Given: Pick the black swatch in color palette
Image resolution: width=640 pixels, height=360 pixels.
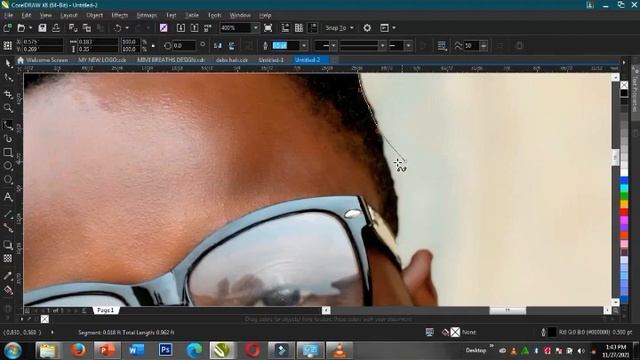Looking at the screenshot, I should coord(624,93).
